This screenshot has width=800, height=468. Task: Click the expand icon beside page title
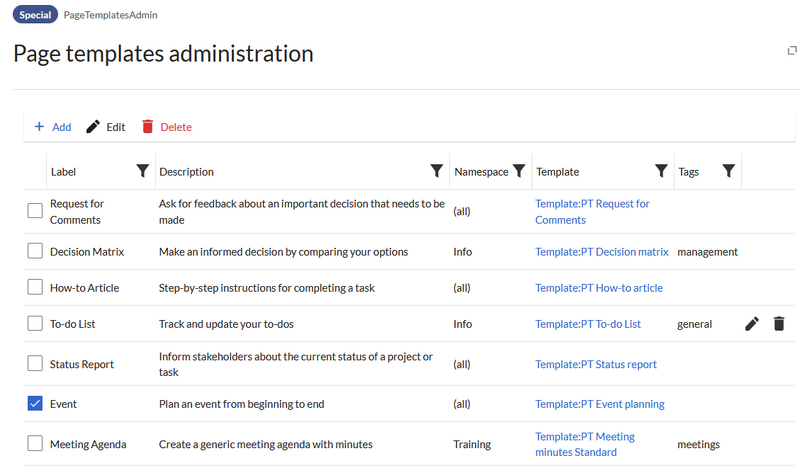[791, 51]
